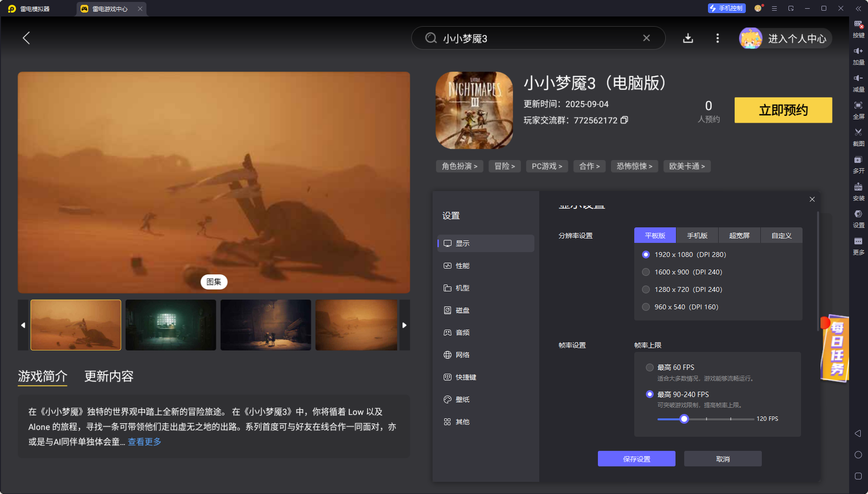Go back with the left arrow icon
Viewport: 868px width, 494px height.
coord(26,38)
